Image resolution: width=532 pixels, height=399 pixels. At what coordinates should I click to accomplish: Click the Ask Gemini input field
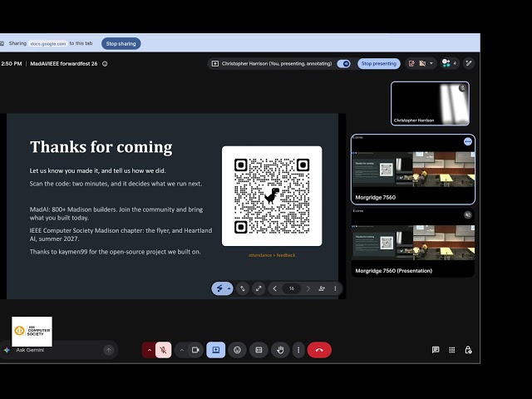[57, 350]
